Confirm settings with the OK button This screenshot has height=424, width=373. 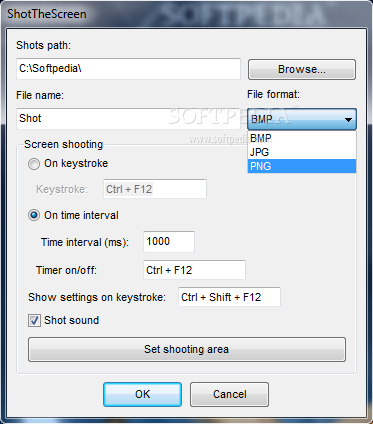(142, 394)
